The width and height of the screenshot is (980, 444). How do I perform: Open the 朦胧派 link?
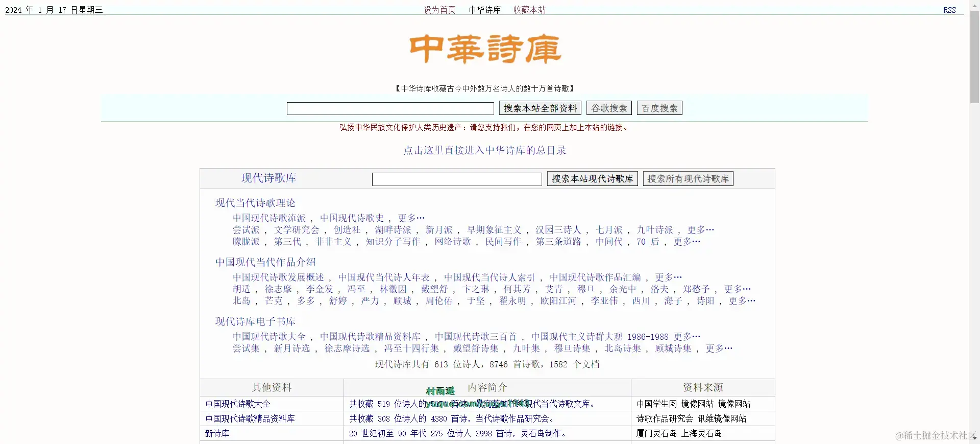click(x=246, y=242)
